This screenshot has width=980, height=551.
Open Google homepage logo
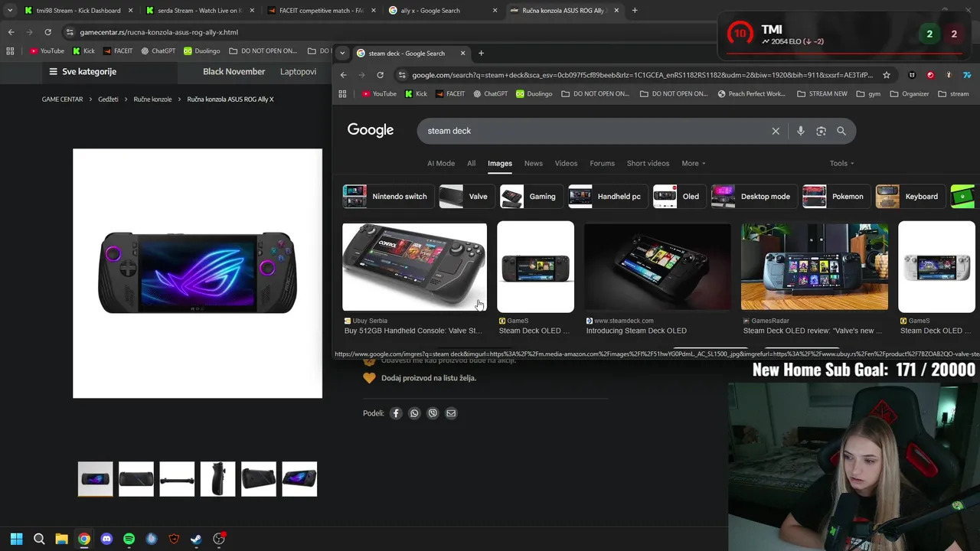[371, 130]
